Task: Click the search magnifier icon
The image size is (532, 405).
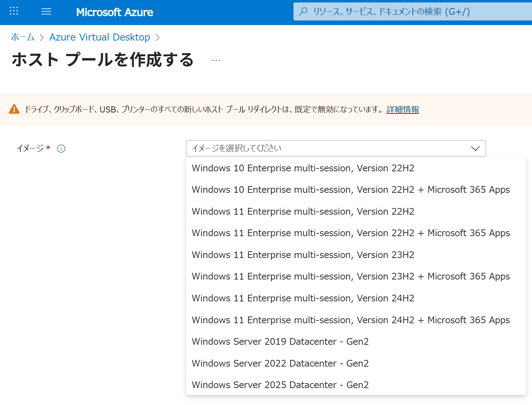Action: pyautogui.click(x=303, y=12)
